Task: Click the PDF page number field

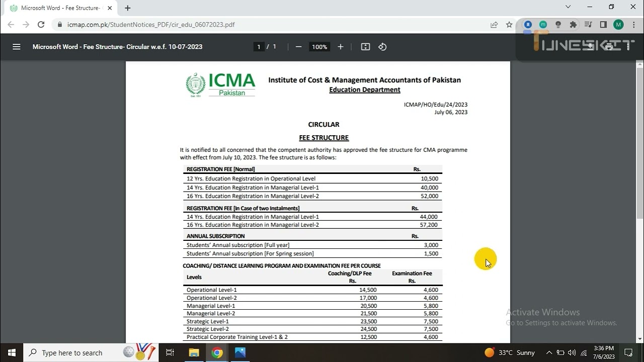Action: tap(259, 47)
